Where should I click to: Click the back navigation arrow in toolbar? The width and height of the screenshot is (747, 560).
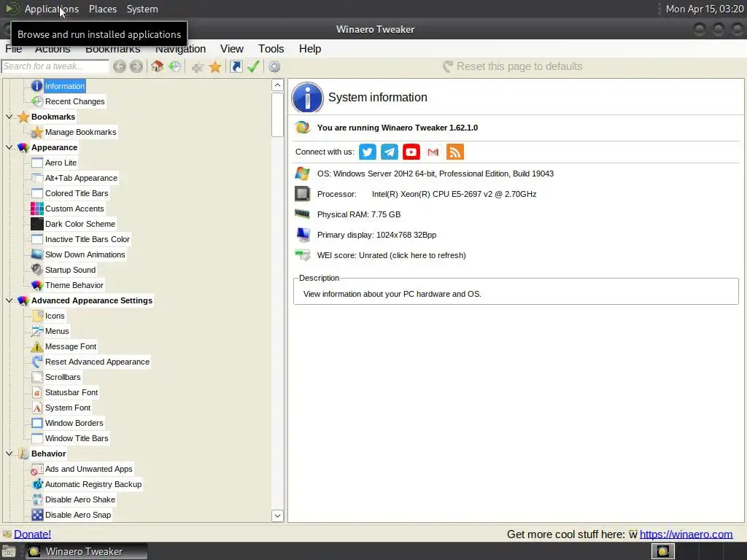click(x=120, y=66)
